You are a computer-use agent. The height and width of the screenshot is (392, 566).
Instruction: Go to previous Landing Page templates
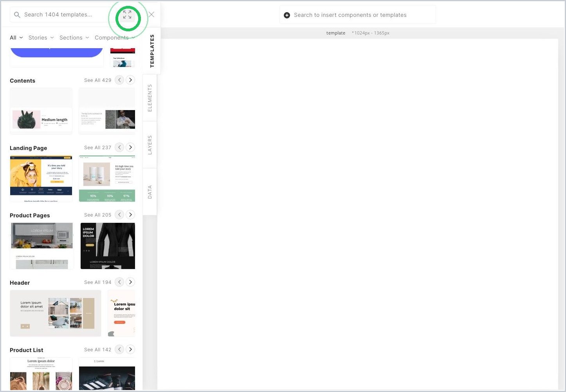[119, 147]
